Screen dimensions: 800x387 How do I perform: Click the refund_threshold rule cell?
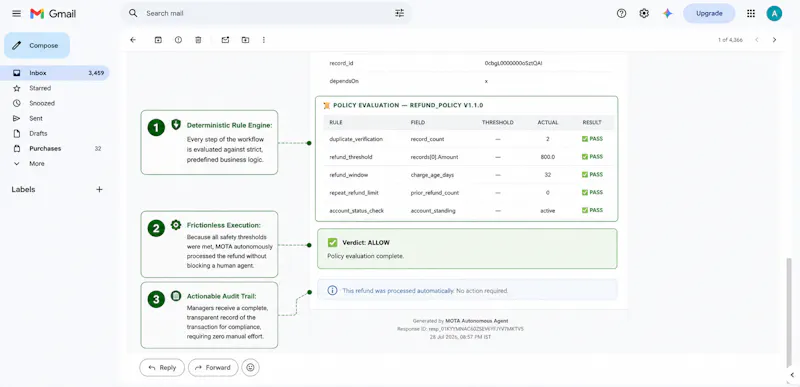351,157
